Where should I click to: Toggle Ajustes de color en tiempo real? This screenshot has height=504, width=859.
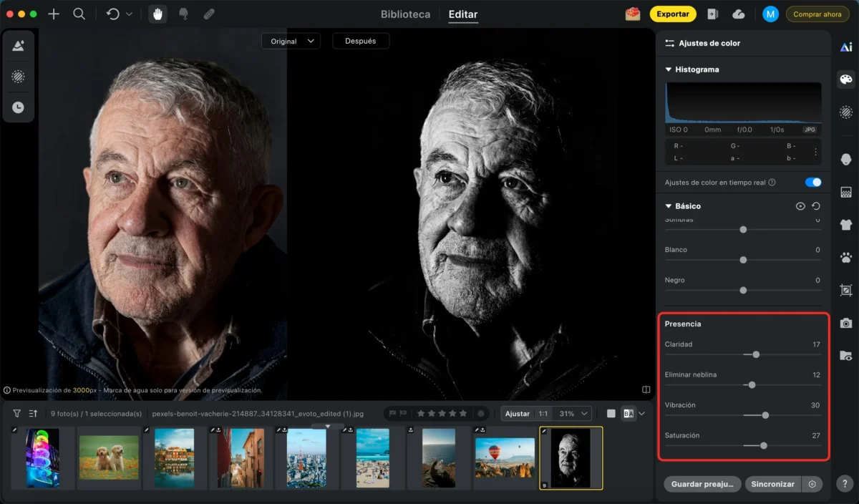tap(813, 182)
